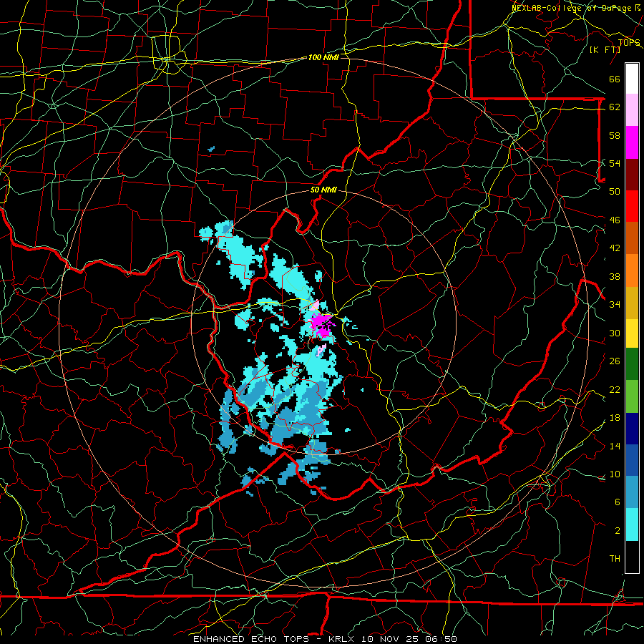Click the 10 legend value
644x644 pixels.
pyautogui.click(x=615, y=474)
